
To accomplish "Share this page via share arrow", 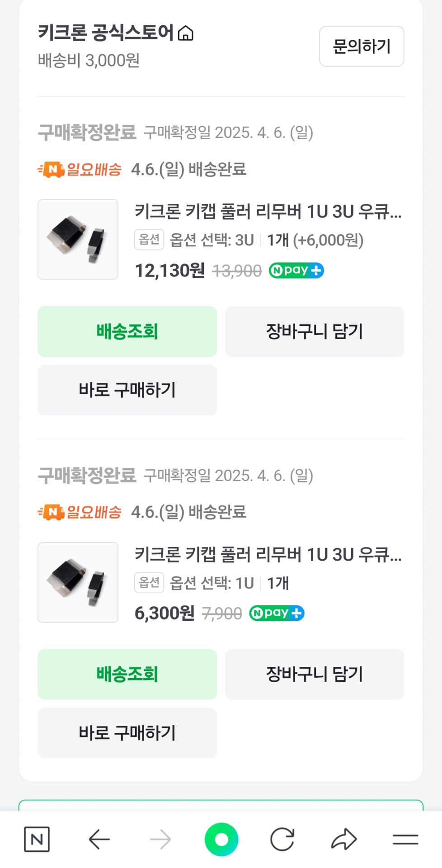I will coord(344,840).
